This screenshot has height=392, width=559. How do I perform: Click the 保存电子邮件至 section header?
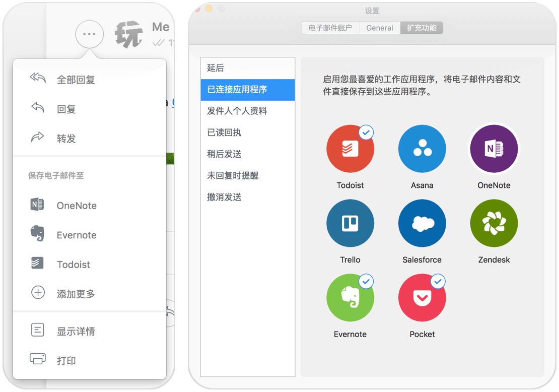56,175
